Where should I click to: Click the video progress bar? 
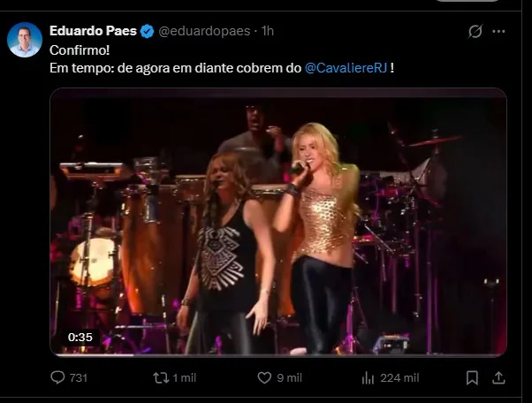point(278,354)
